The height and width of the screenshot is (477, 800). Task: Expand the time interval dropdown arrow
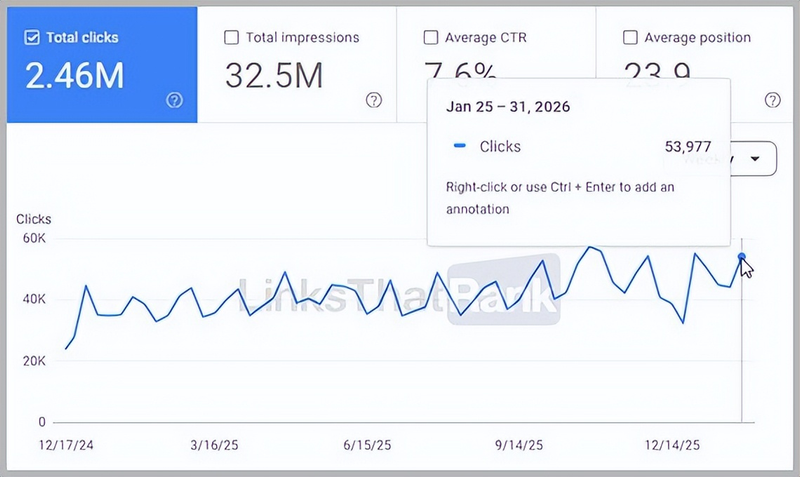pos(755,158)
